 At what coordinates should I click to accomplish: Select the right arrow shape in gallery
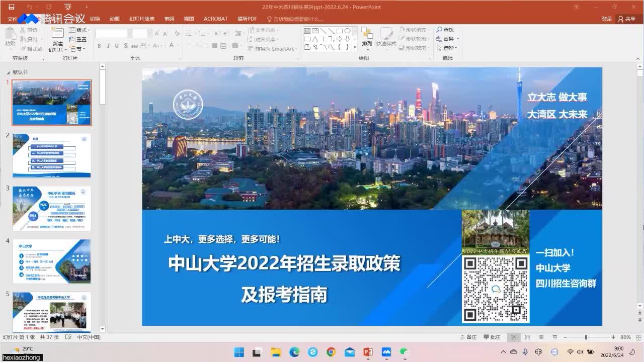pos(339,39)
